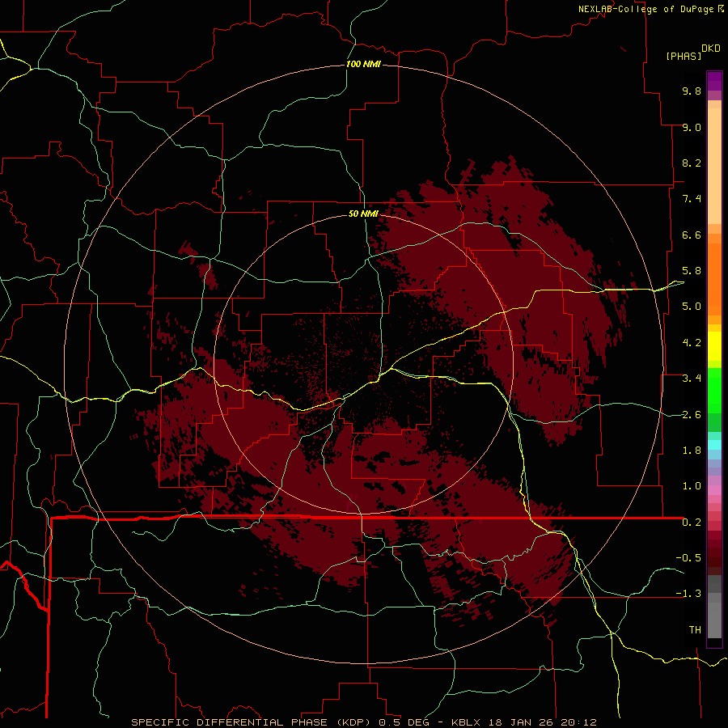Viewport: 728px width, 728px height.
Task: Click the DKD label above the color scale
Action: point(711,49)
